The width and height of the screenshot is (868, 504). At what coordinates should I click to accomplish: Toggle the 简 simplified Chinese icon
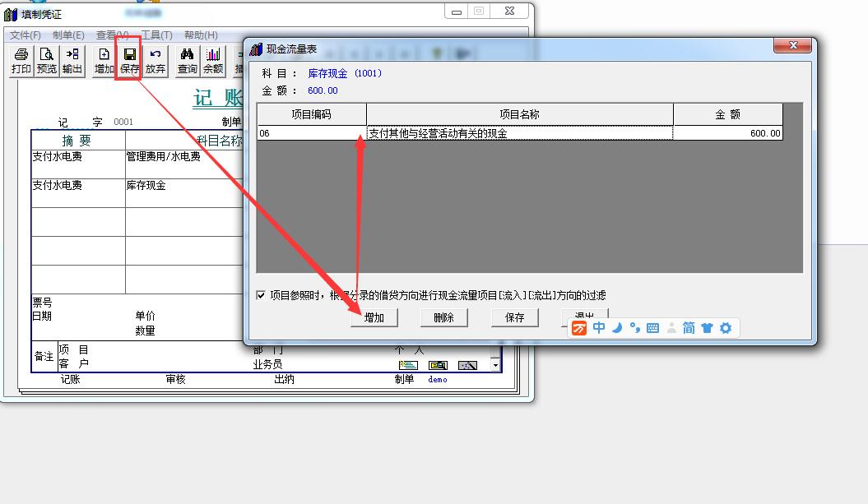689,328
